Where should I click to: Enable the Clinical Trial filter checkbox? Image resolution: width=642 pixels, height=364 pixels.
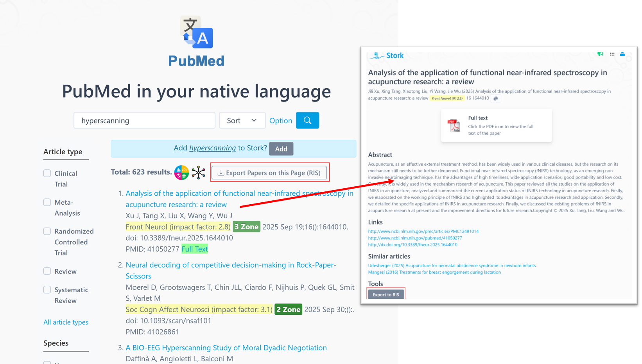(47, 173)
